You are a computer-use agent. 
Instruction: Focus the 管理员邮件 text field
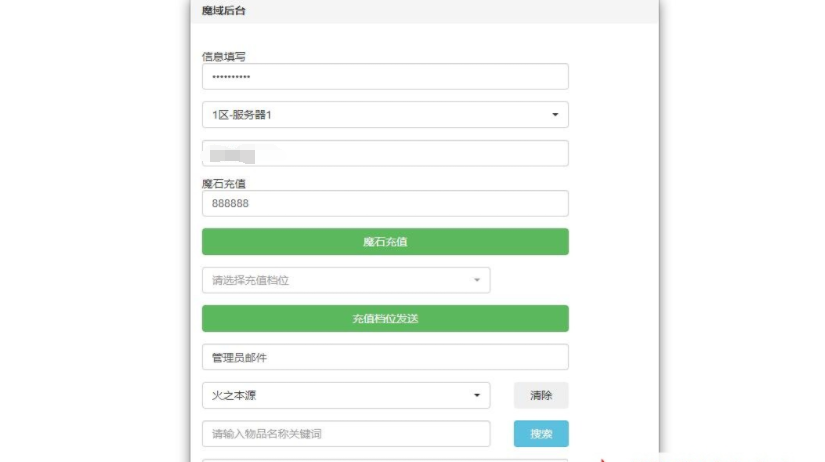[x=385, y=357]
